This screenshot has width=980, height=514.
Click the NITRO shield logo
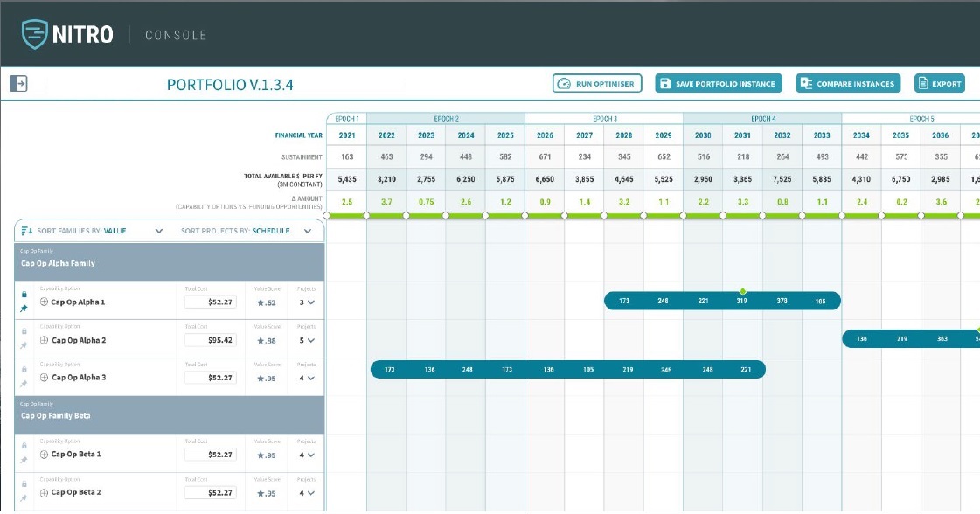click(34, 34)
